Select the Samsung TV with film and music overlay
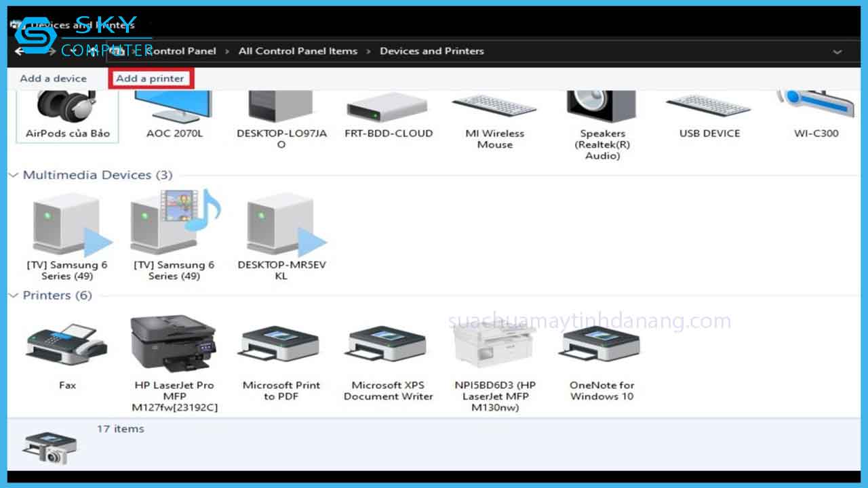The width and height of the screenshot is (868, 488). [174, 235]
